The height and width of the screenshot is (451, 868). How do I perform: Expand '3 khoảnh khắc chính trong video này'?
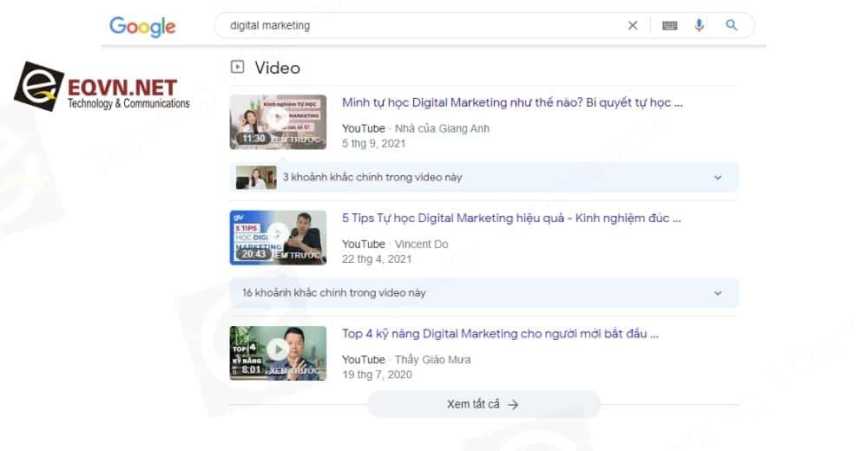click(483, 177)
